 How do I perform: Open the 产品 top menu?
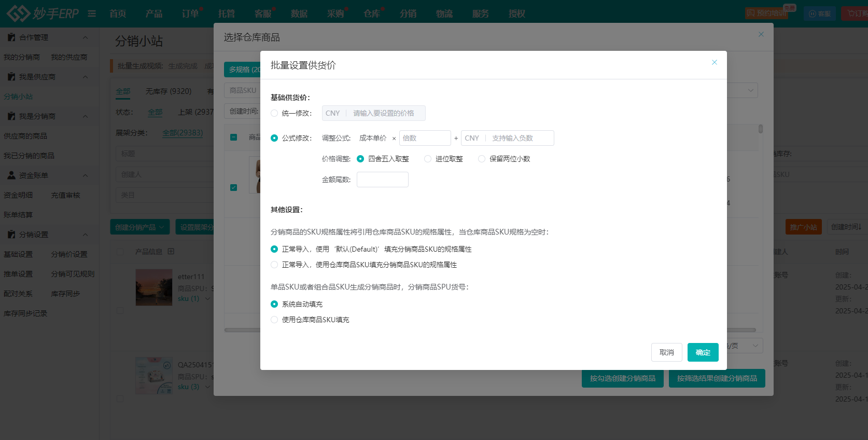coord(154,13)
